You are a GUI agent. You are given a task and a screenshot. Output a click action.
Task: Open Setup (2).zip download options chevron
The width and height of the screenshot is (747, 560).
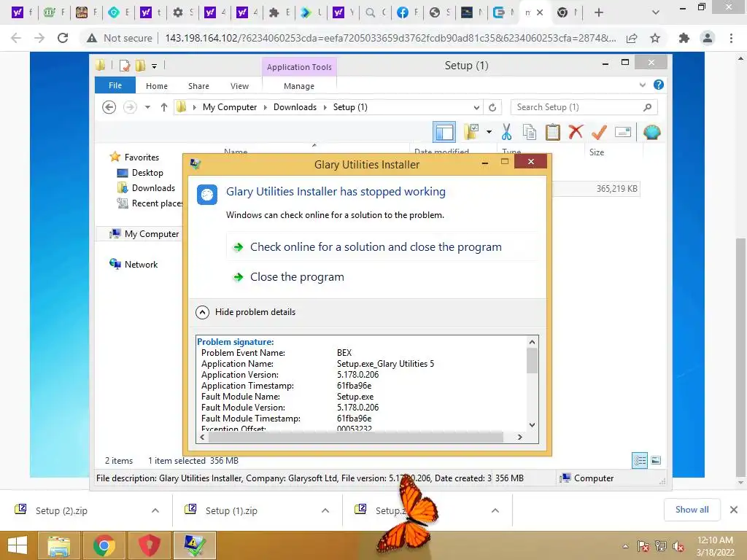point(155,510)
